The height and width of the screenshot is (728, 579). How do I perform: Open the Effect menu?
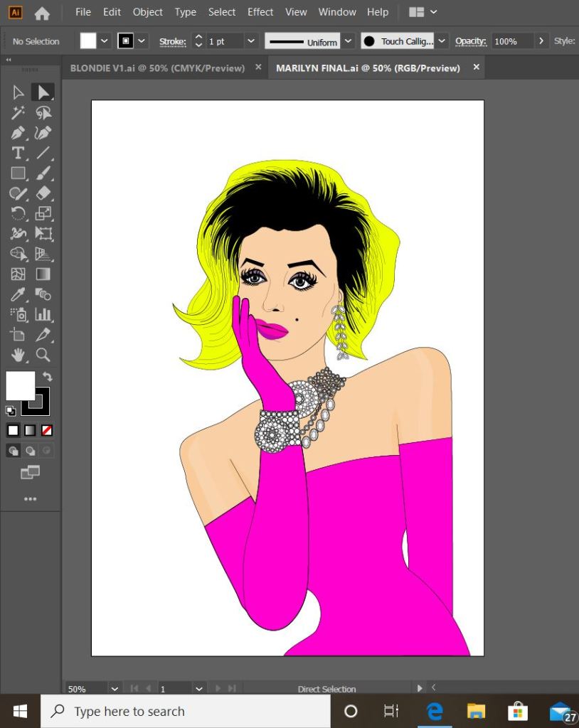260,12
